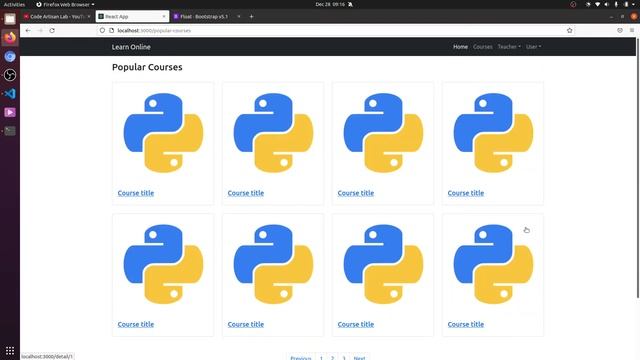Open Visual Studio Code from the dock
640x360 pixels.
(10, 93)
